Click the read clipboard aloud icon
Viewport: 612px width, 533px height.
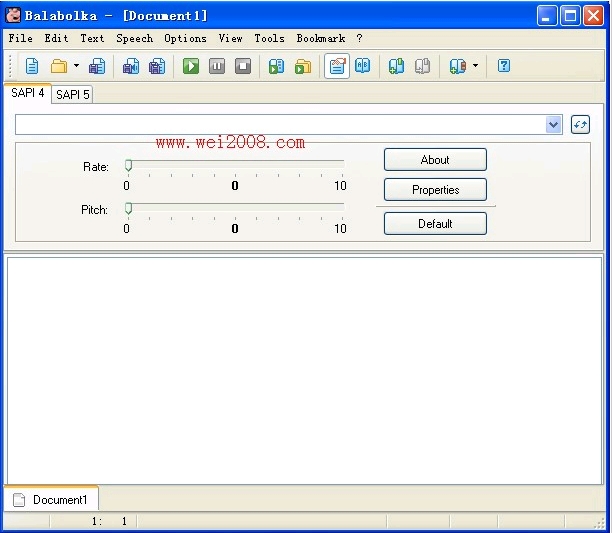click(x=276, y=66)
